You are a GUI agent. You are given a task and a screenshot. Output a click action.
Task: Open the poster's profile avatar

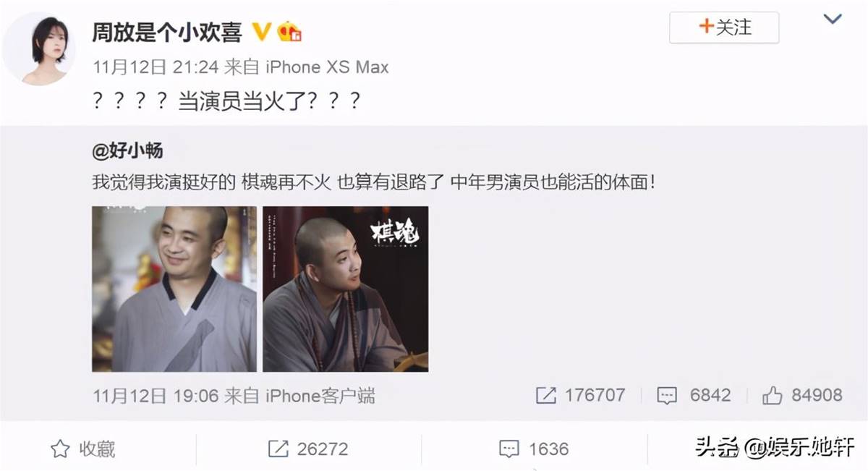point(38,49)
